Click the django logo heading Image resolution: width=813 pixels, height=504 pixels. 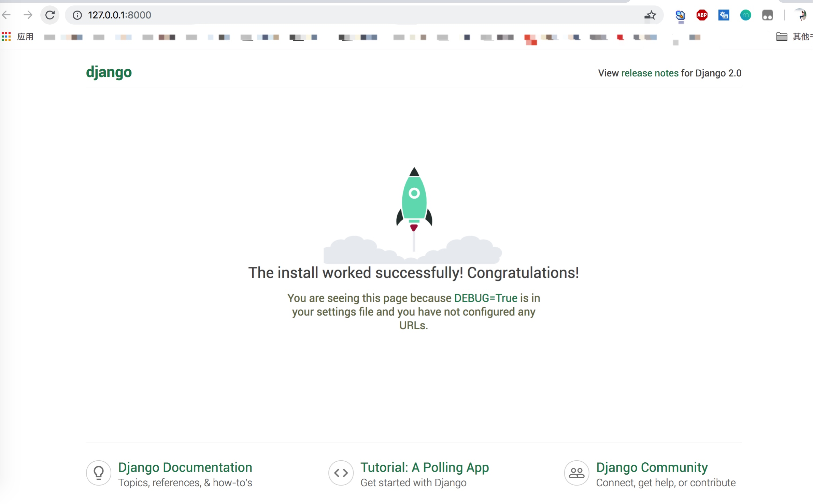click(x=109, y=72)
